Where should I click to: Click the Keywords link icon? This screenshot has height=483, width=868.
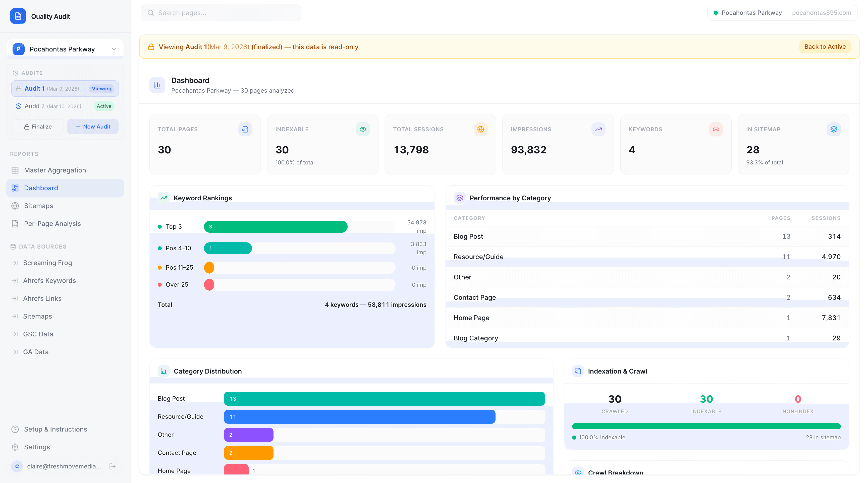[x=716, y=129]
